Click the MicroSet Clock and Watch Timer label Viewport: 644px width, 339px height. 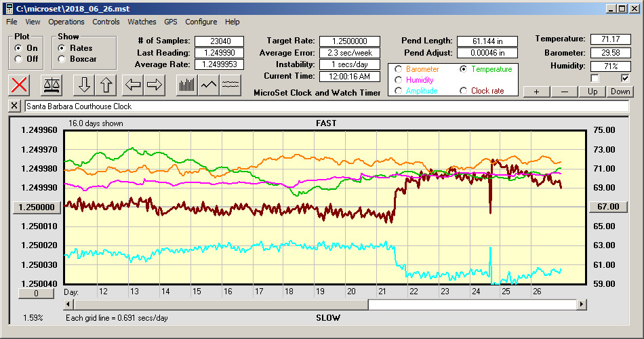[317, 93]
